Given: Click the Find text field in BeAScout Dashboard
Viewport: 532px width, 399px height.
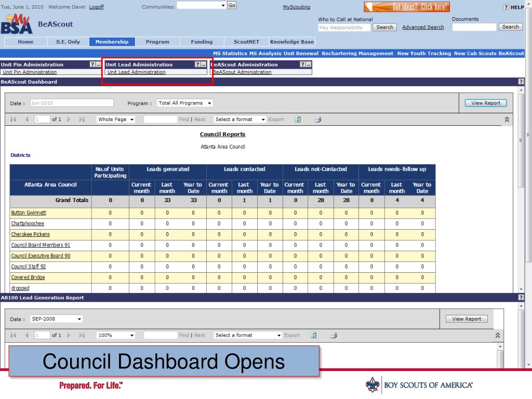Looking at the screenshot, I should click(x=160, y=119).
